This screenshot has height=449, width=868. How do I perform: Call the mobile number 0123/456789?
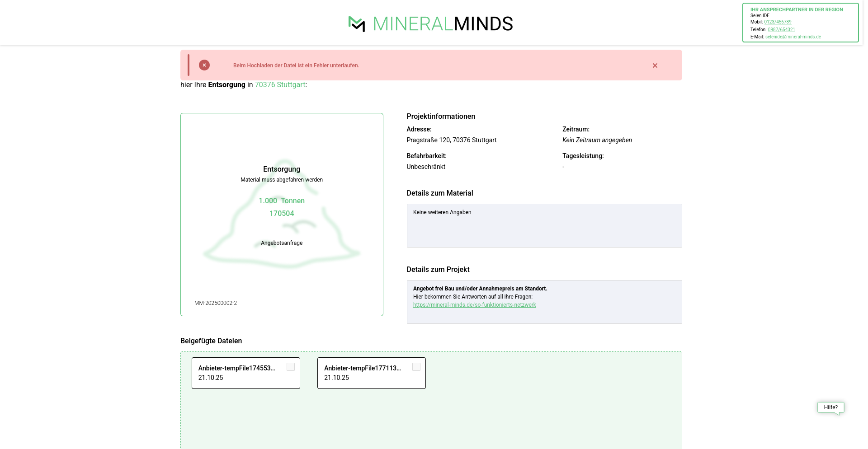(778, 22)
